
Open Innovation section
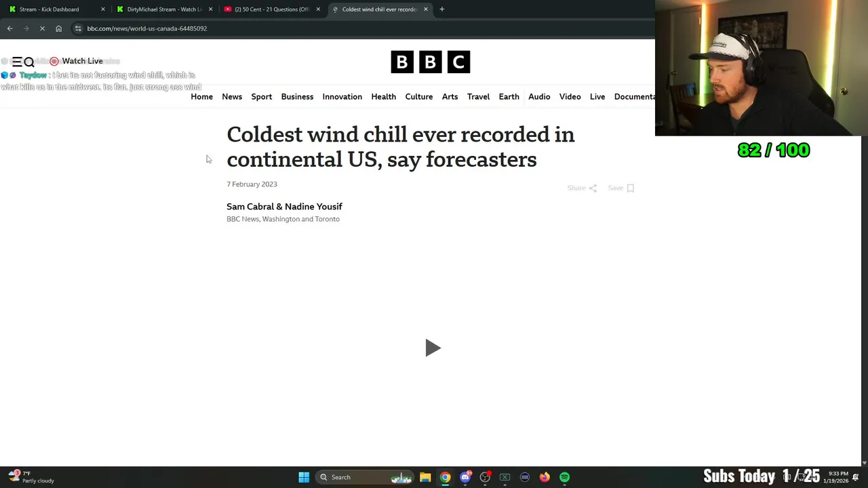[342, 97]
